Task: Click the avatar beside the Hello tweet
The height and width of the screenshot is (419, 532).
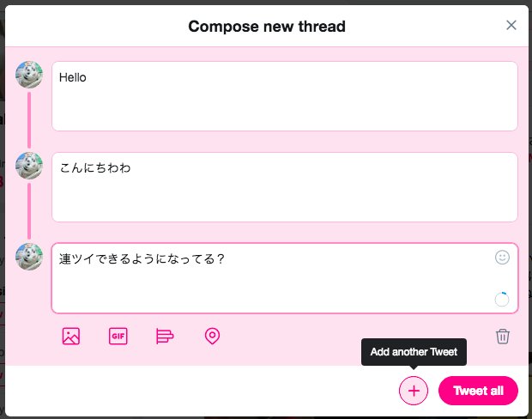Action: (x=29, y=75)
